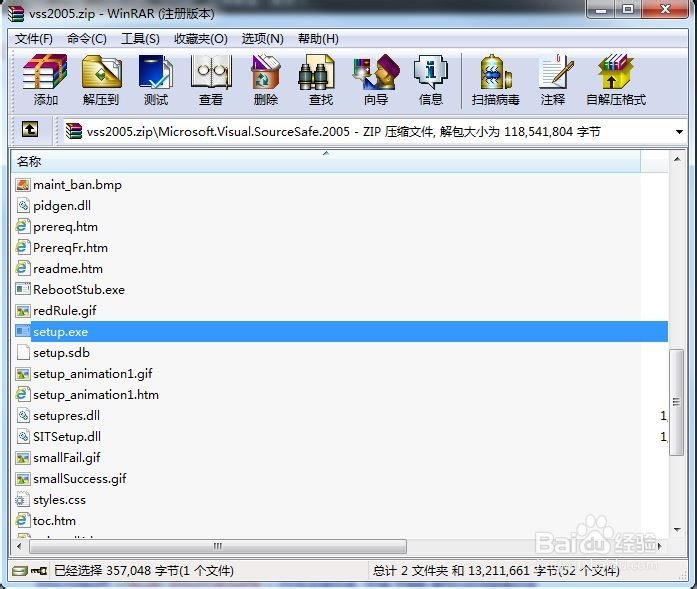
Task: Expand the address path dropdown arrow
Action: (x=679, y=132)
